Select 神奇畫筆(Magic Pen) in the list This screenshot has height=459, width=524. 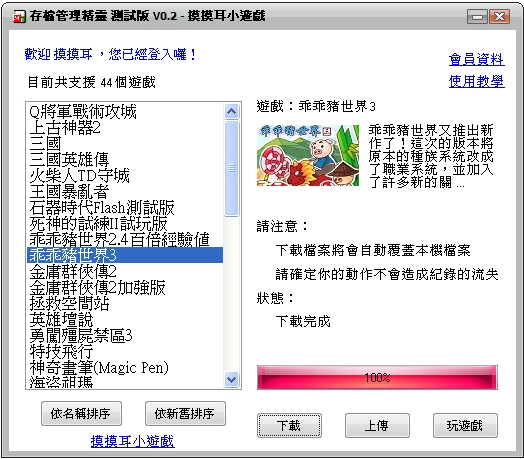pos(125,367)
